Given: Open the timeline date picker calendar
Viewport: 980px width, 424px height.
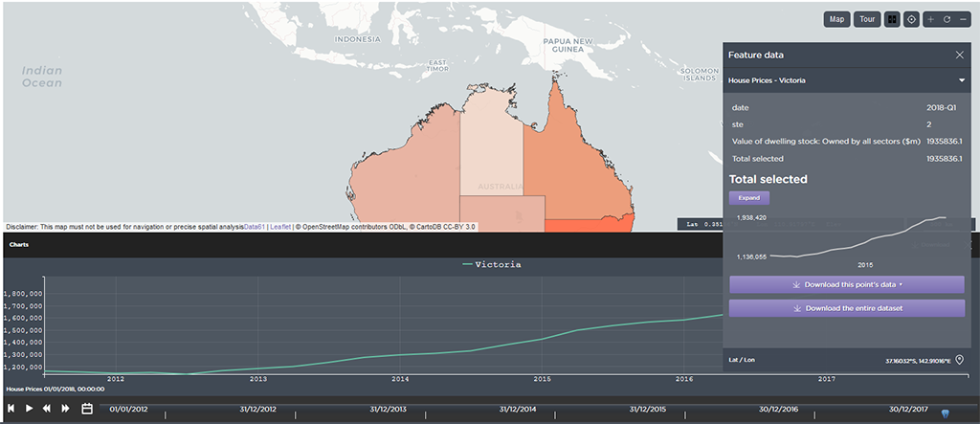Looking at the screenshot, I should [86, 409].
